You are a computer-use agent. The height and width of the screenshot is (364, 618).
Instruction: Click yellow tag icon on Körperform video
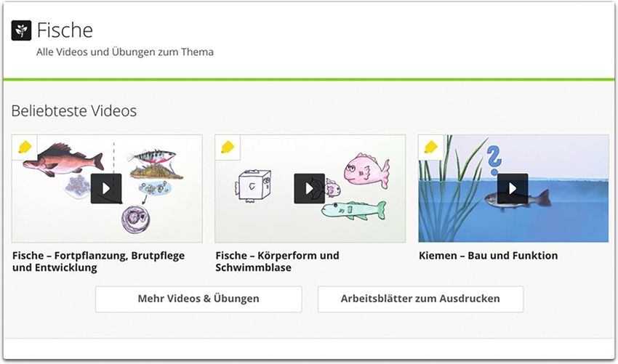tap(228, 147)
